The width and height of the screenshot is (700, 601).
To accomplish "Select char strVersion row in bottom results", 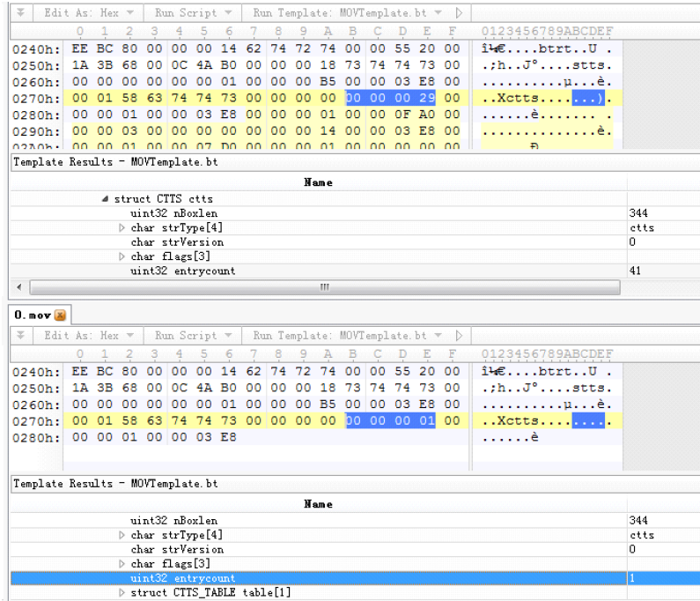I will click(356, 549).
